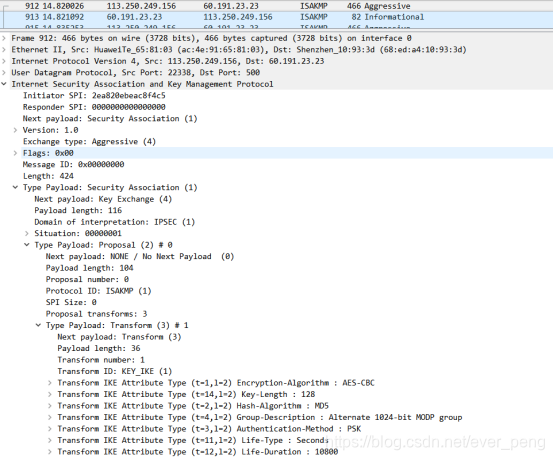Expand Encryption-Algorithm AES-CBC attribute

click(x=50, y=383)
